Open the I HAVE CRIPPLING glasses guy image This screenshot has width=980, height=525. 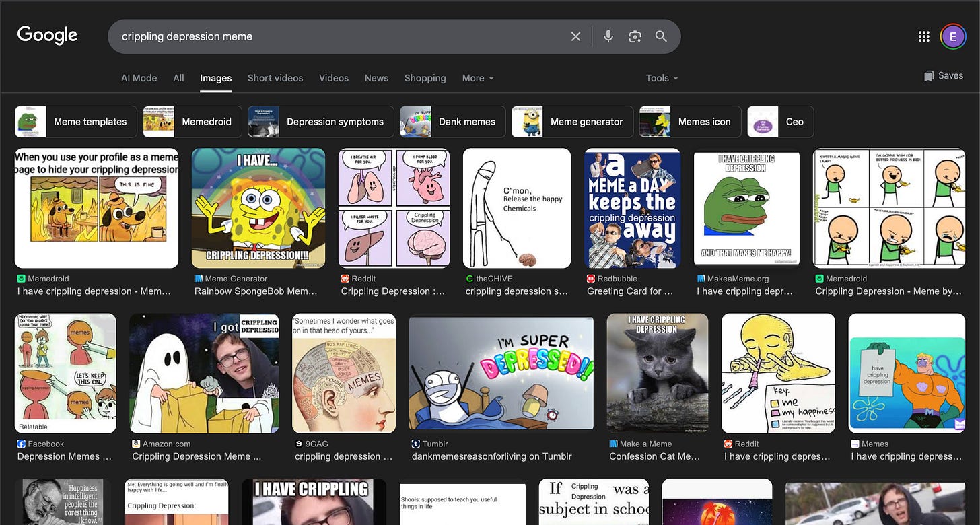tap(314, 501)
